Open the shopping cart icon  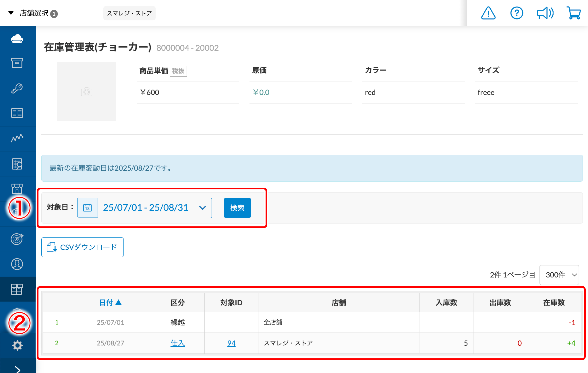(x=573, y=13)
